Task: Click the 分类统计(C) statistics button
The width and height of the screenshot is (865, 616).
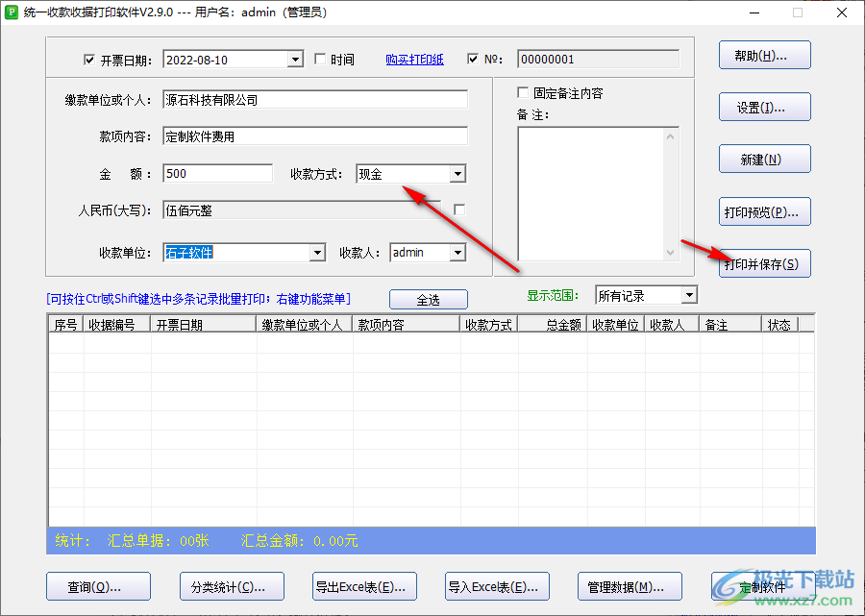Action: (x=232, y=585)
